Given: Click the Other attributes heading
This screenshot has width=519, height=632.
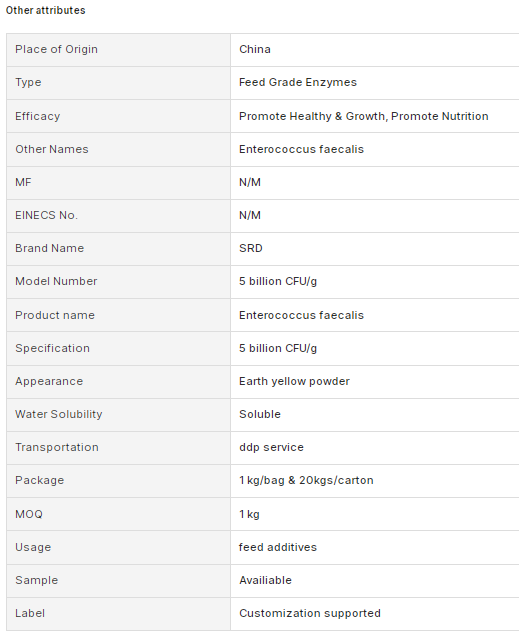Looking at the screenshot, I should pyautogui.click(x=46, y=10).
